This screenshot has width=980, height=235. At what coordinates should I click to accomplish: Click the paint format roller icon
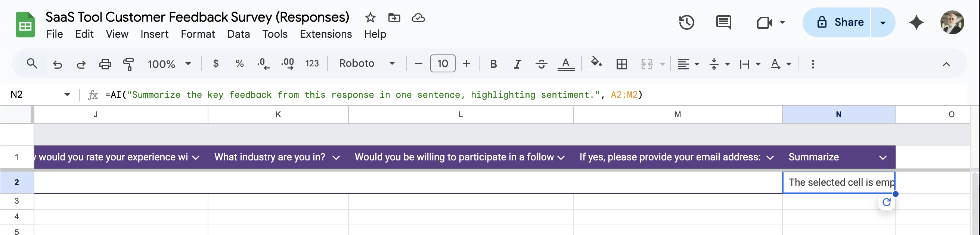(x=128, y=64)
